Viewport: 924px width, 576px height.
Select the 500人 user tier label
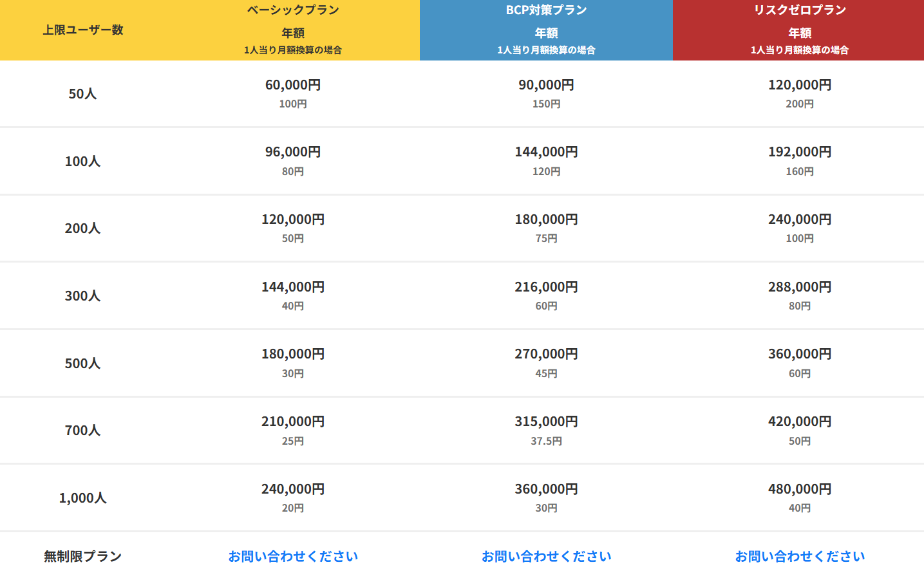[83, 364]
